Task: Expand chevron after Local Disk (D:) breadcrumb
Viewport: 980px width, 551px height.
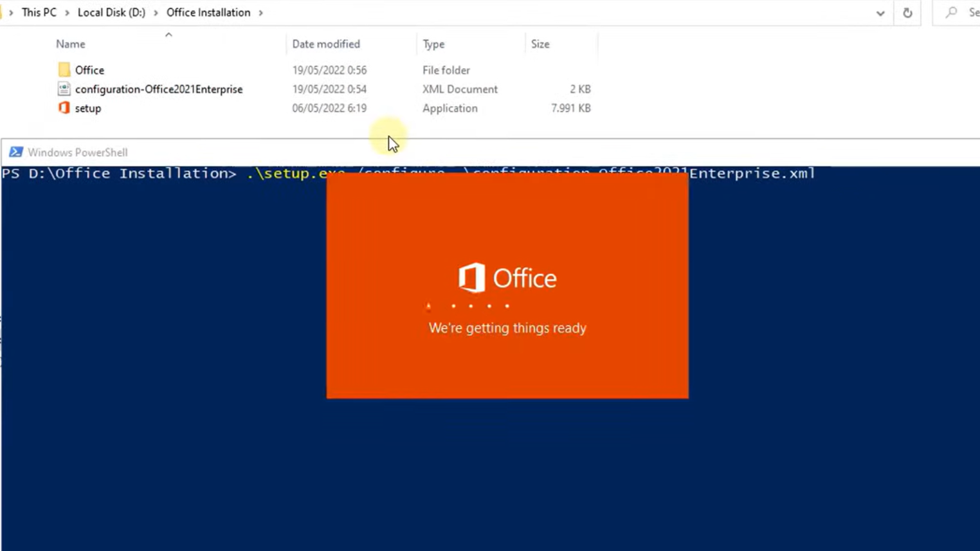Action: [x=156, y=13]
